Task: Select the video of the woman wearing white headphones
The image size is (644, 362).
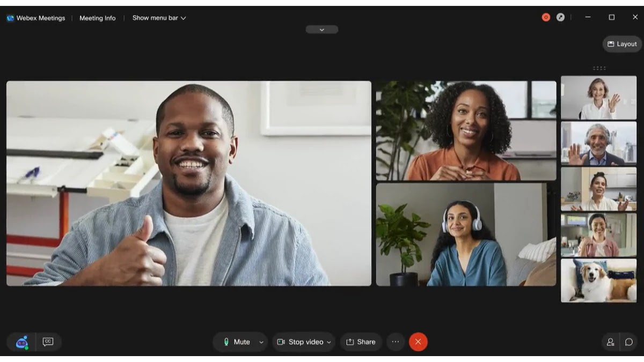Action: [x=466, y=234]
